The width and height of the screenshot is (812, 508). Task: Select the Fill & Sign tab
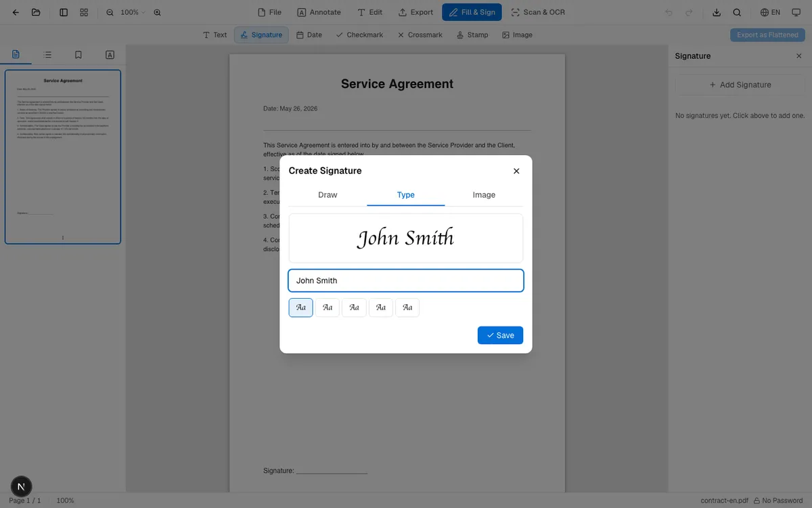472,12
